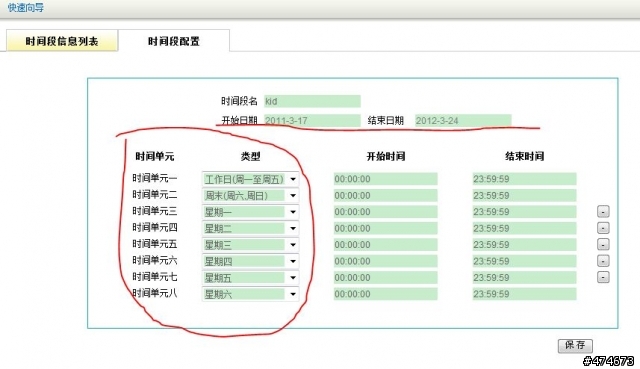640x369 pixels.
Task: Remove 时间单元五 row with minus button
Action: [x=603, y=244]
